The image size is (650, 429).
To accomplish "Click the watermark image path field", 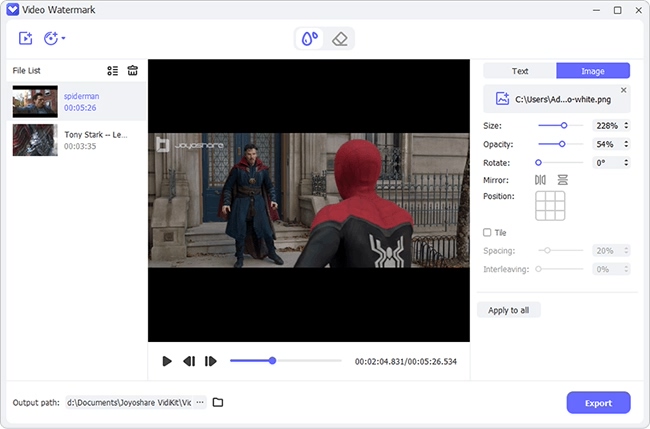I will click(557, 99).
